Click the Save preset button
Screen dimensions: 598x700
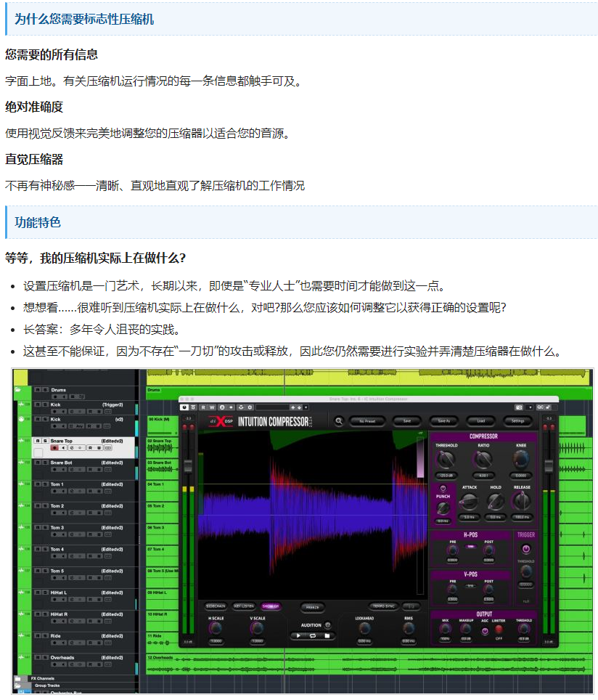tap(406, 421)
